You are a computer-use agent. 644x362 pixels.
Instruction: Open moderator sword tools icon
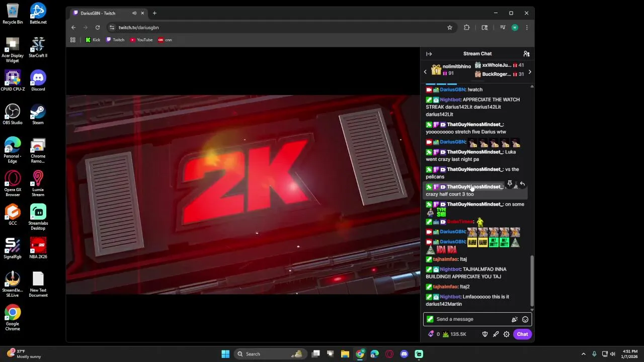point(496,334)
